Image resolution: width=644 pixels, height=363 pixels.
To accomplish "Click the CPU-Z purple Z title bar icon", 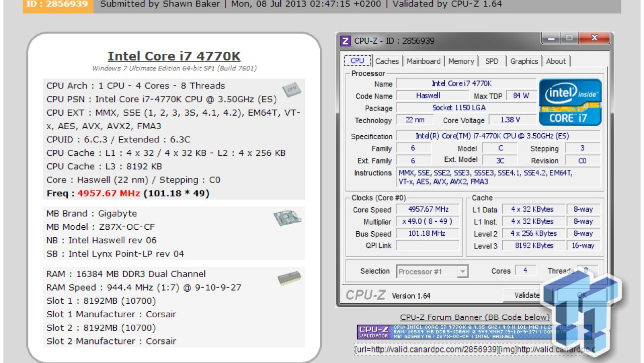I will click(x=346, y=41).
